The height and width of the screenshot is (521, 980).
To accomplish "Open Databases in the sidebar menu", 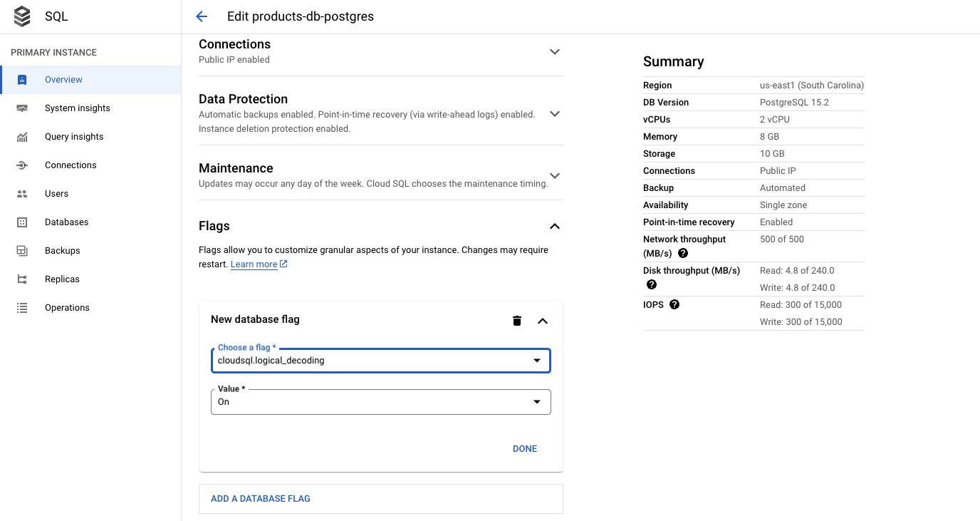I will click(x=66, y=222).
